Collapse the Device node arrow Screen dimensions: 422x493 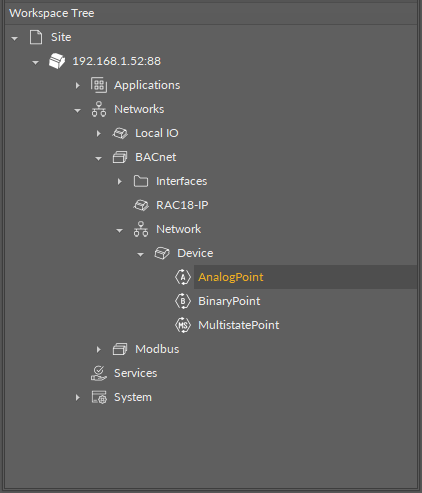140,254
